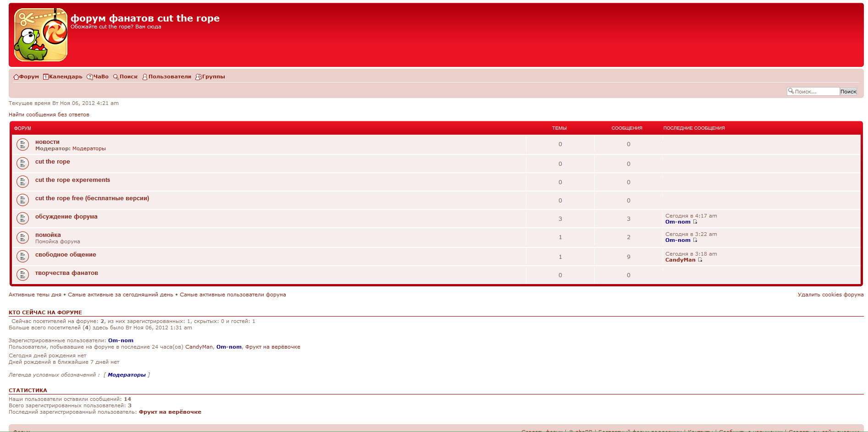
Task: Open Календарь in the navigation bar
Action: coord(63,77)
